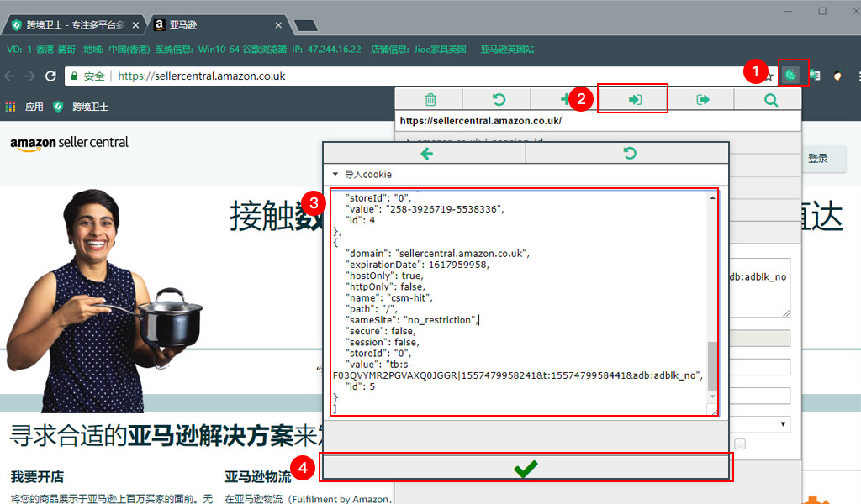The width and height of the screenshot is (861, 504).
Task: Click the import cookies icon in popup toolbar
Action: 635,99
